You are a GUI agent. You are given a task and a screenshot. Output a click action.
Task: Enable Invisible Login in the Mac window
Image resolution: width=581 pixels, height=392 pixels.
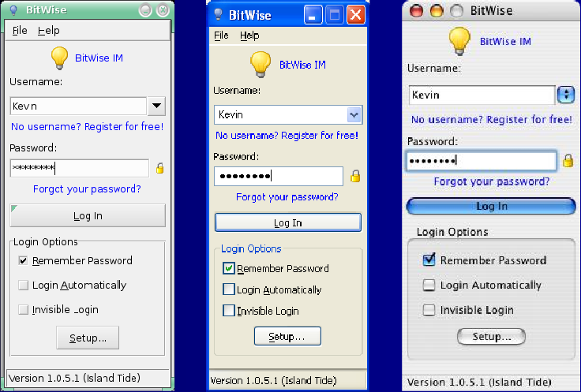click(x=429, y=309)
